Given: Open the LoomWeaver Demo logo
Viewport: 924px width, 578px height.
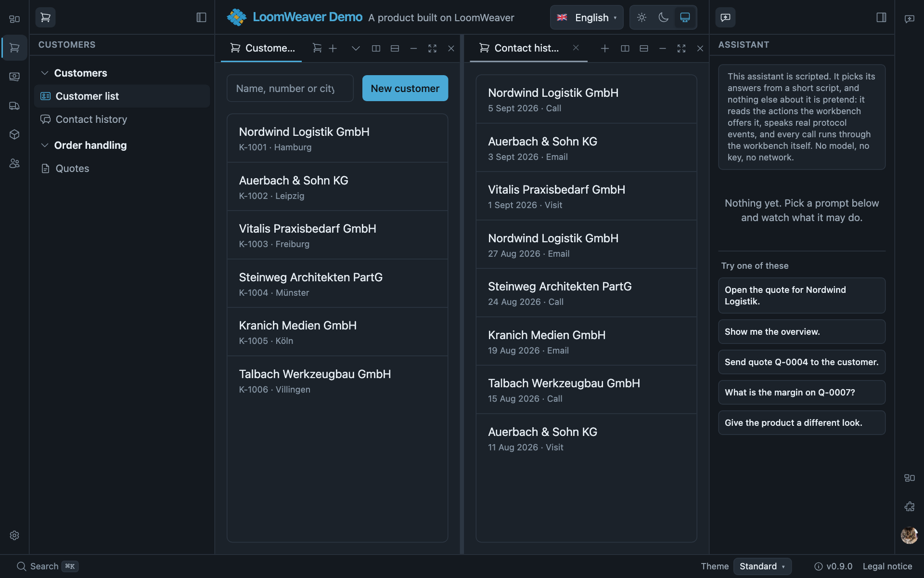Looking at the screenshot, I should coord(236,17).
